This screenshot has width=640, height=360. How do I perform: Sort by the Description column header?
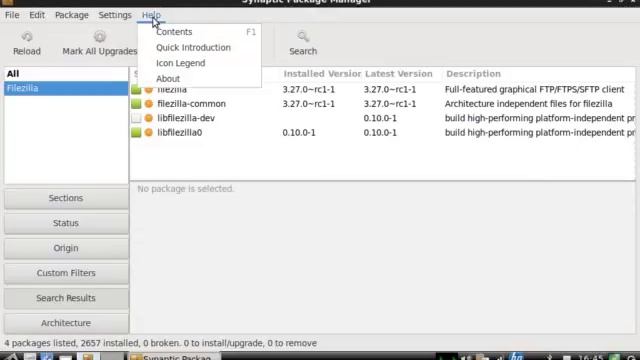pos(473,74)
